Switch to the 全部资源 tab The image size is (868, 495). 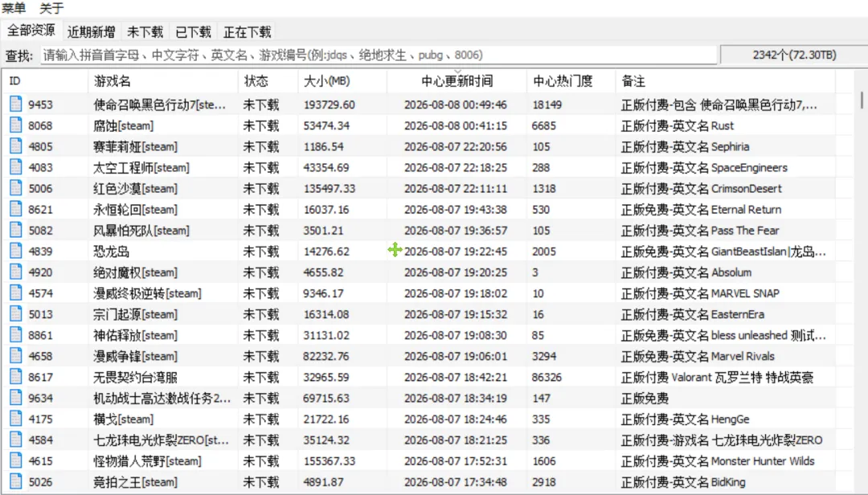(31, 31)
